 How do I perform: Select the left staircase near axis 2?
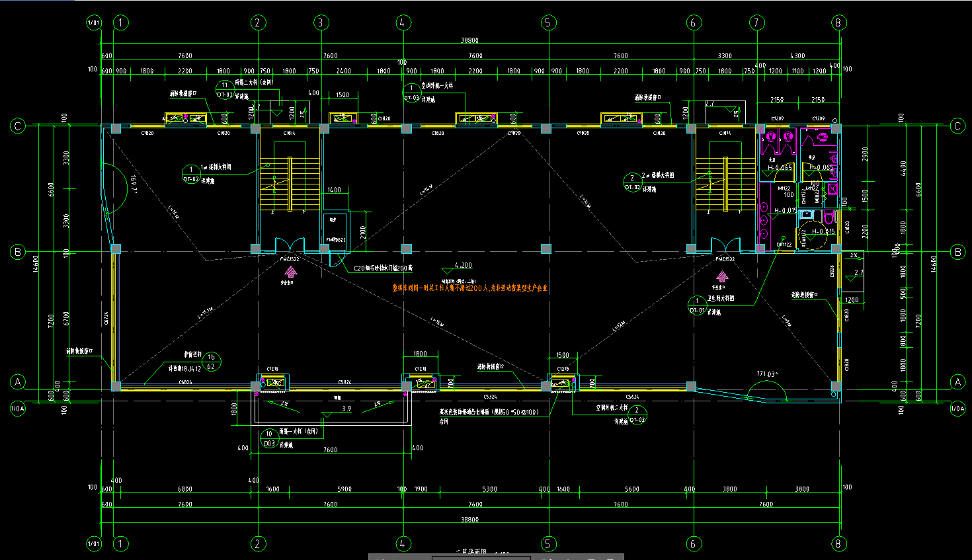tap(290, 184)
